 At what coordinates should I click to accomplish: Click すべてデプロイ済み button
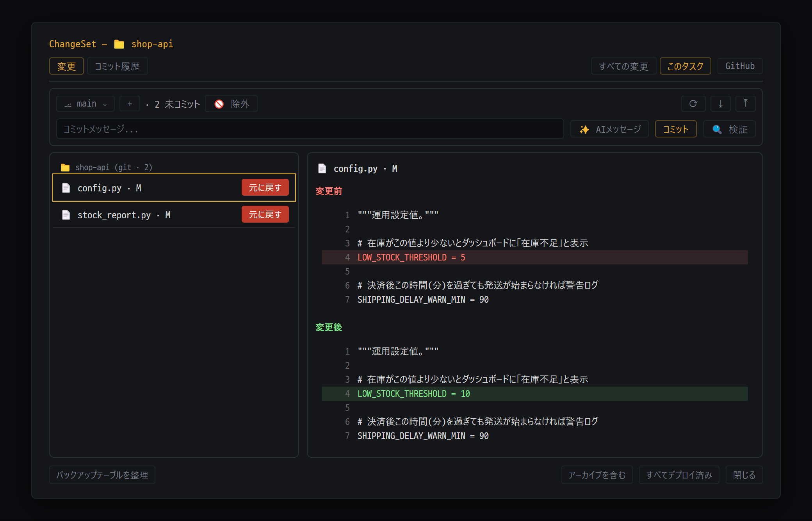[x=679, y=475]
